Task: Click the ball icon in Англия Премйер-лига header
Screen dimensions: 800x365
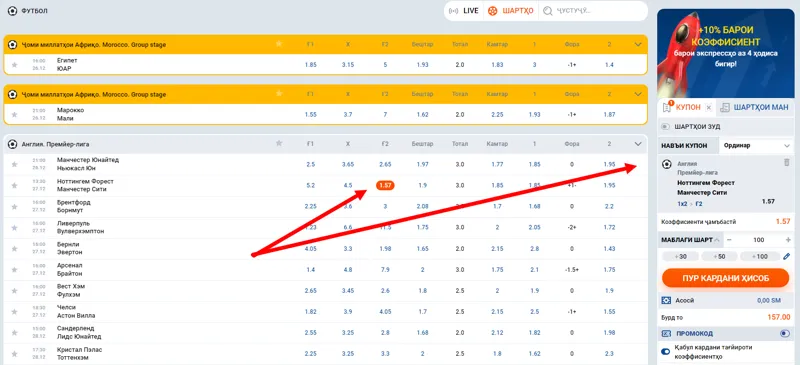Action: [x=13, y=144]
